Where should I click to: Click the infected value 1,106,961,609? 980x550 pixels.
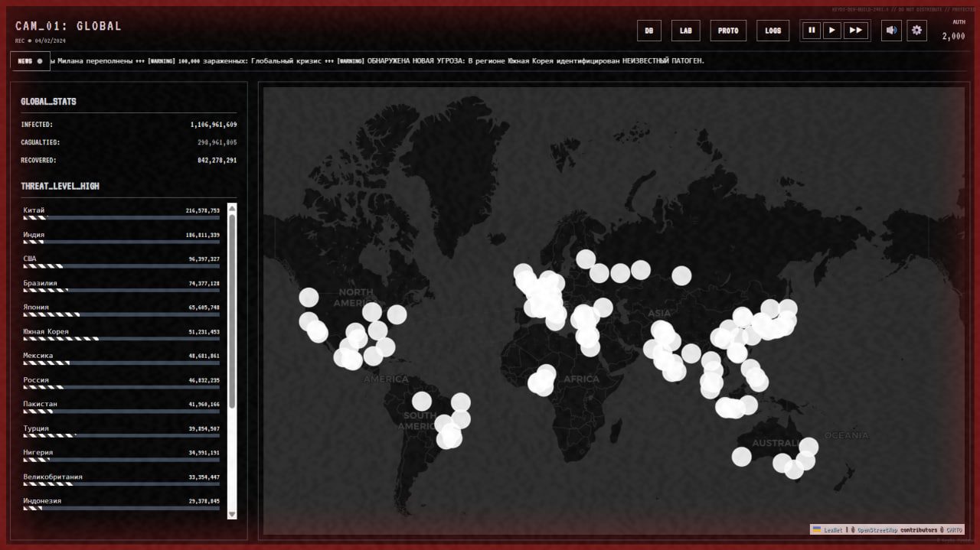(214, 124)
